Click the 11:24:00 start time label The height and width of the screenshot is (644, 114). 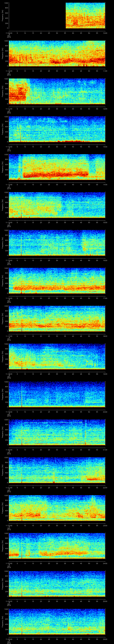coord(9,601)
